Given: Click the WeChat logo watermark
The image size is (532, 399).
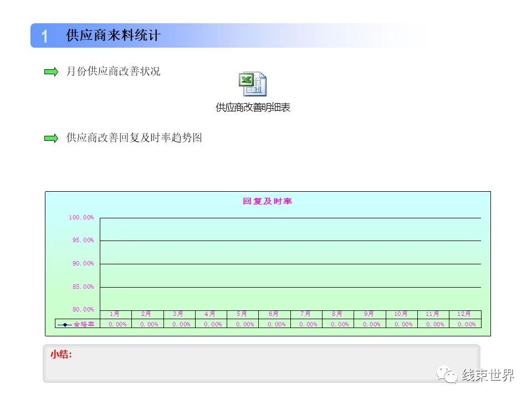Looking at the screenshot, I should pyautogui.click(x=447, y=375).
